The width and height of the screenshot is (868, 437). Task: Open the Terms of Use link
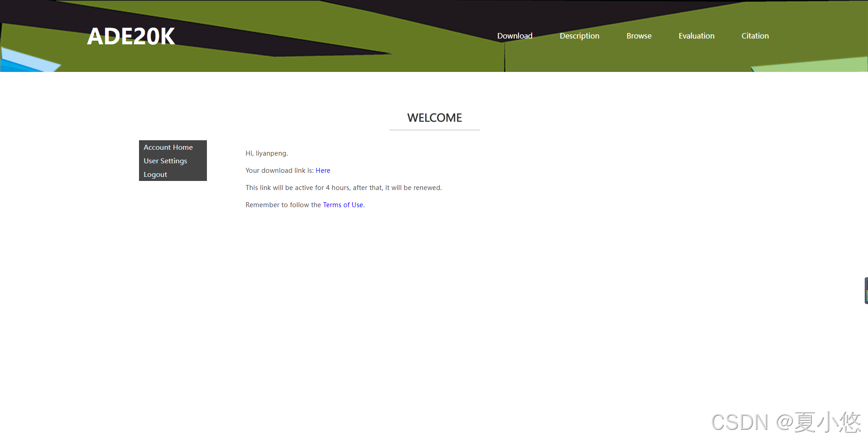tap(343, 205)
